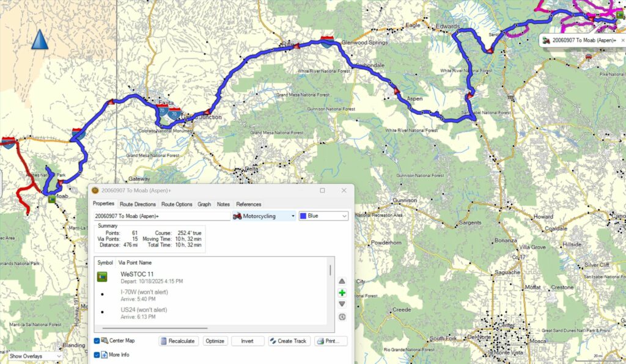Uncheck the Center Map checkbox
The width and height of the screenshot is (626, 364).
tap(97, 341)
